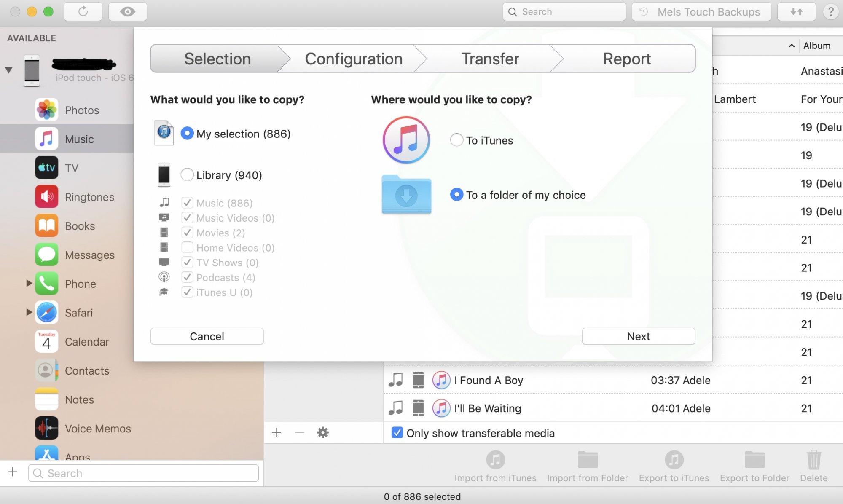Click the gear settings icon below list
The height and width of the screenshot is (504, 843).
(x=323, y=432)
